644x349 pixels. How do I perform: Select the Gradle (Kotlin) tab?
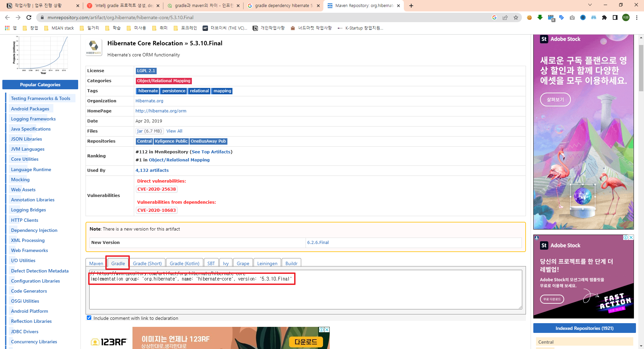click(x=184, y=263)
